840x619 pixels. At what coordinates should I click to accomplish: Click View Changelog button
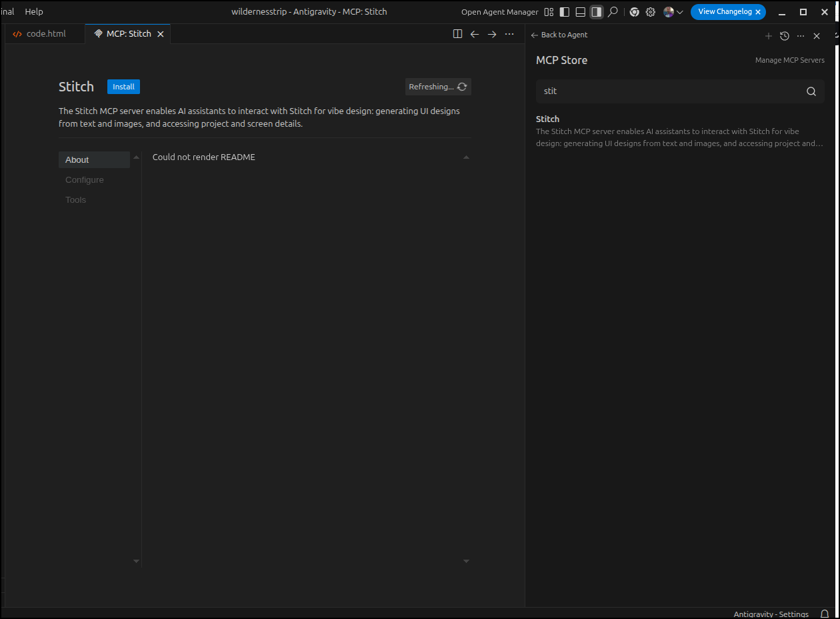click(x=724, y=12)
